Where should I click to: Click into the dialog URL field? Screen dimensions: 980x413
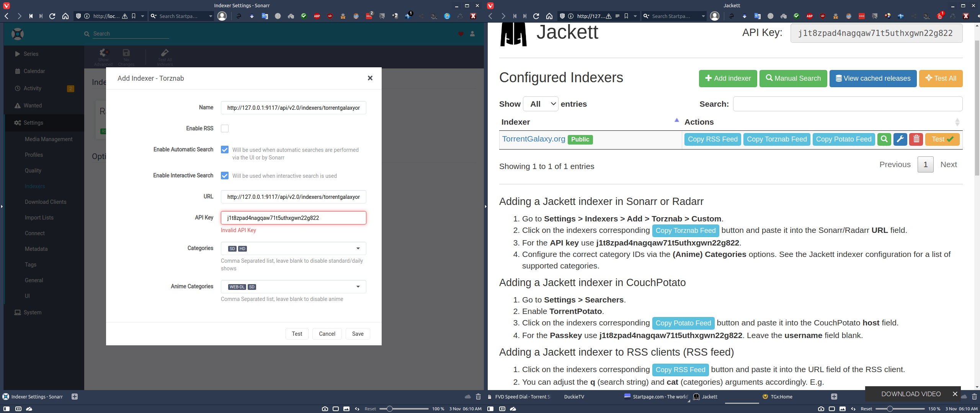coord(294,197)
